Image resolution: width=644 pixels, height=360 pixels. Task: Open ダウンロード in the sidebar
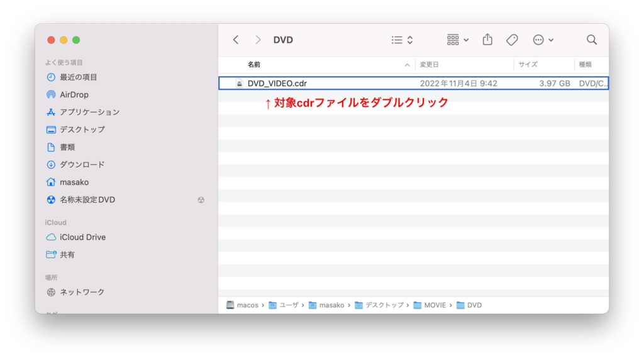(x=82, y=164)
